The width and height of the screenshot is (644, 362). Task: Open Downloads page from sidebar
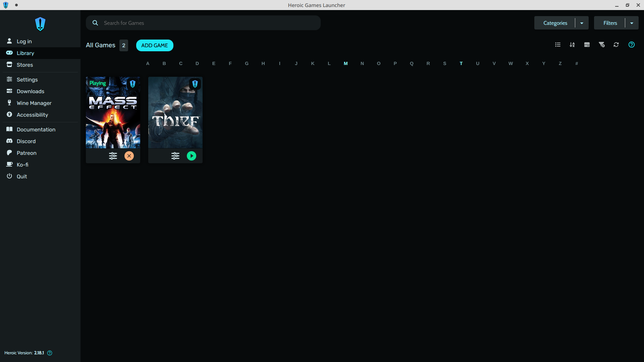coord(31,91)
